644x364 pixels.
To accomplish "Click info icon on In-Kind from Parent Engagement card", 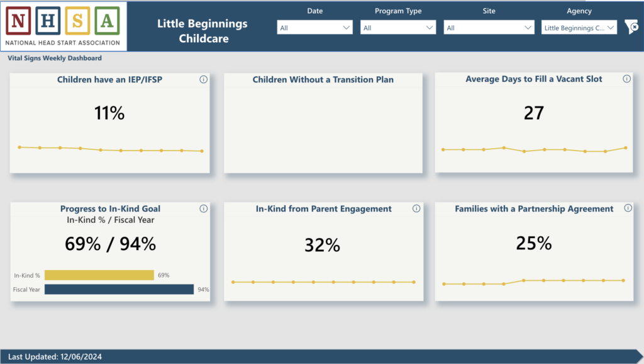I will click(416, 209).
